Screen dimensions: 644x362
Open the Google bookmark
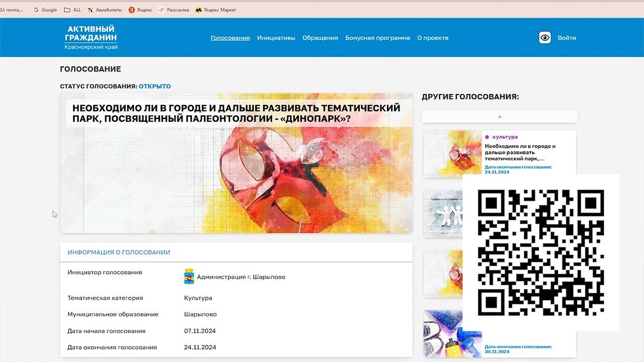point(45,10)
